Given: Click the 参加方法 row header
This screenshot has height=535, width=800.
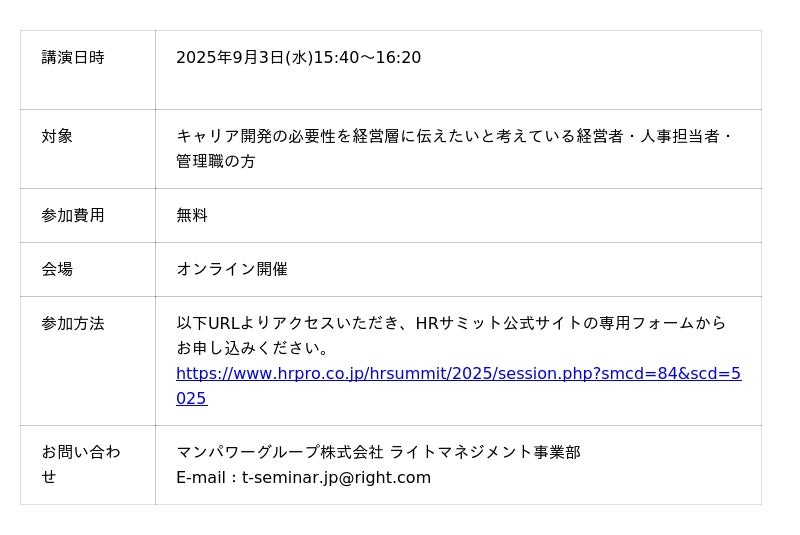Looking at the screenshot, I should (73, 324).
